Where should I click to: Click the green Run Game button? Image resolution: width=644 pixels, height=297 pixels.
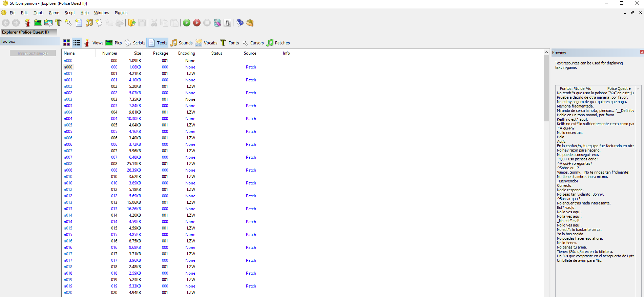187,23
